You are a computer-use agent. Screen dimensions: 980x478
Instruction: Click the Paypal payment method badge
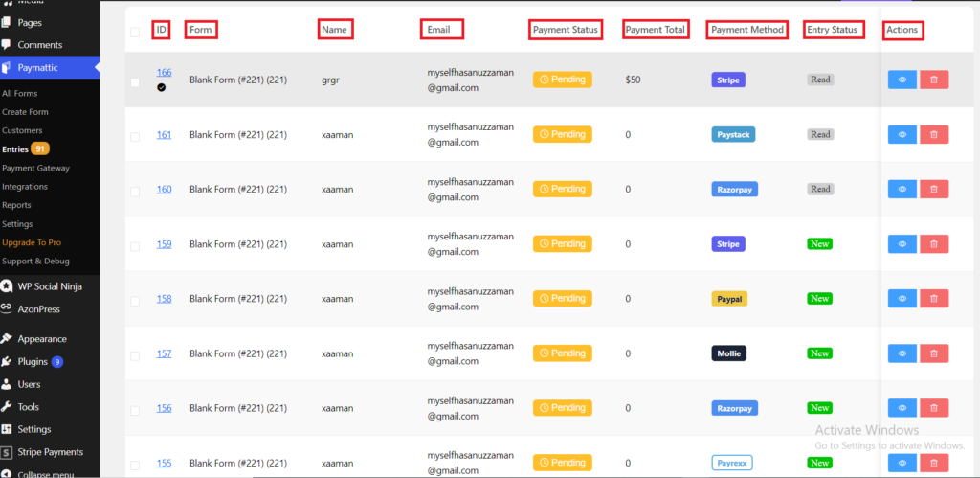click(729, 299)
